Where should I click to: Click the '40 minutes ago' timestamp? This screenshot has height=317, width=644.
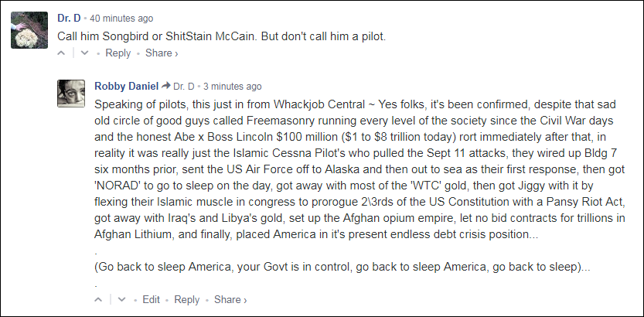(x=121, y=18)
